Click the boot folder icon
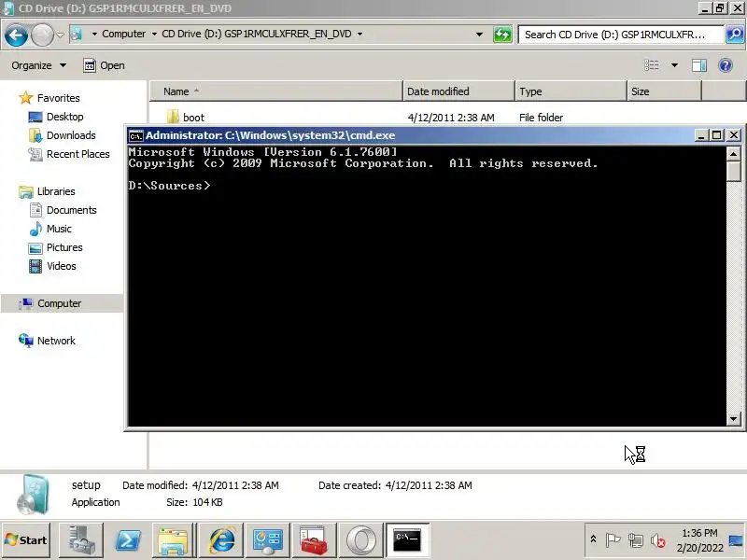The height and width of the screenshot is (560, 747). pyautogui.click(x=173, y=118)
